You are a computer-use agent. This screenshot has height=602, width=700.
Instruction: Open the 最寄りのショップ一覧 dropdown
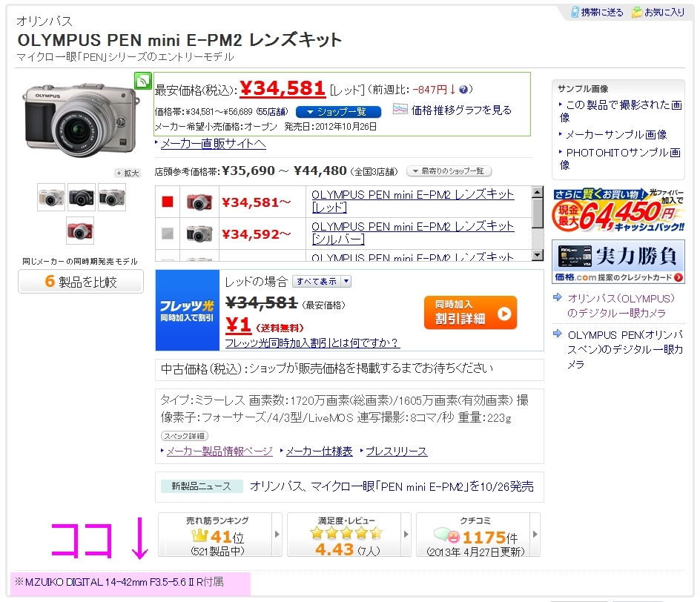449,171
